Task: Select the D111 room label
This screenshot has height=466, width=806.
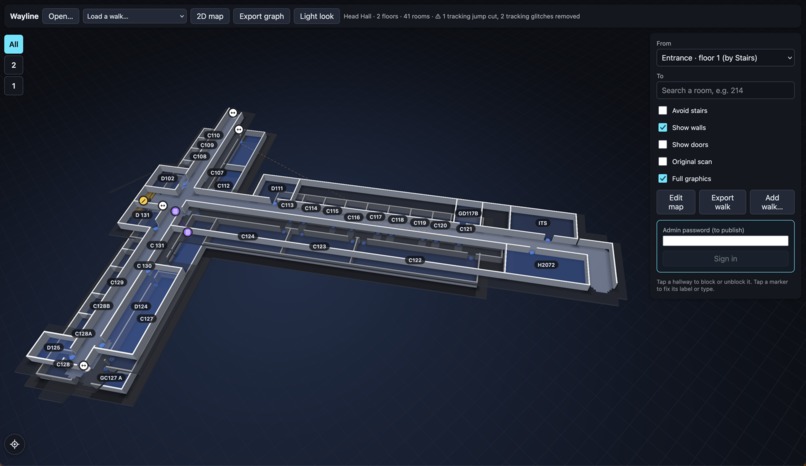Action: tap(277, 189)
